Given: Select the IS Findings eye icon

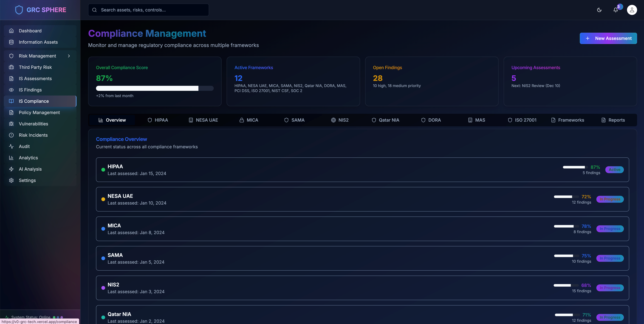Looking at the screenshot, I should point(11,90).
